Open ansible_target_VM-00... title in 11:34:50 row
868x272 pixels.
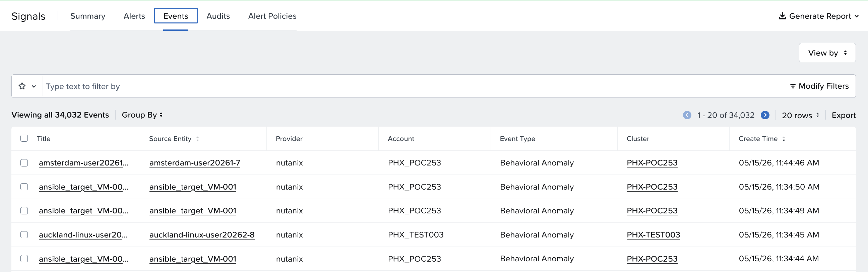[x=83, y=187]
